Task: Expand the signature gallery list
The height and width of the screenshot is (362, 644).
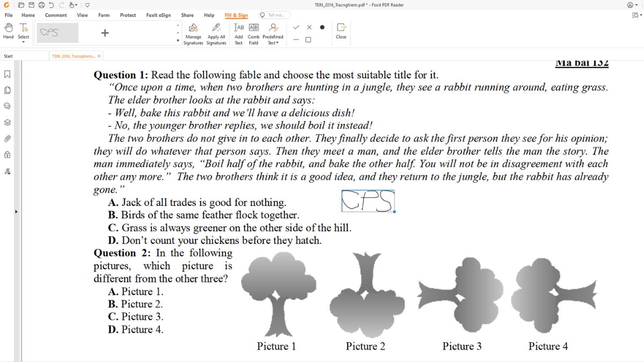Action: pyautogui.click(x=178, y=41)
